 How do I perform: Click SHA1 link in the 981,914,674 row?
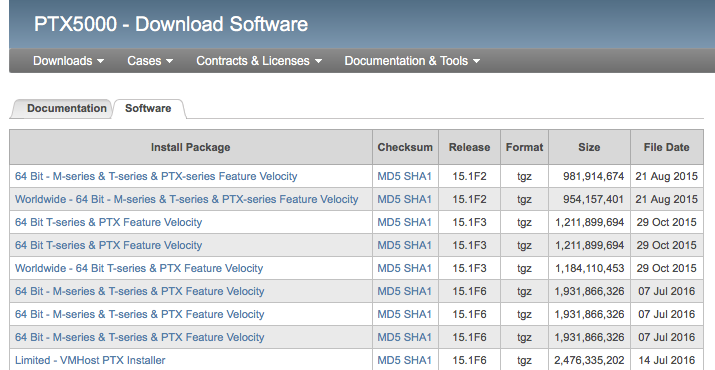(x=418, y=177)
